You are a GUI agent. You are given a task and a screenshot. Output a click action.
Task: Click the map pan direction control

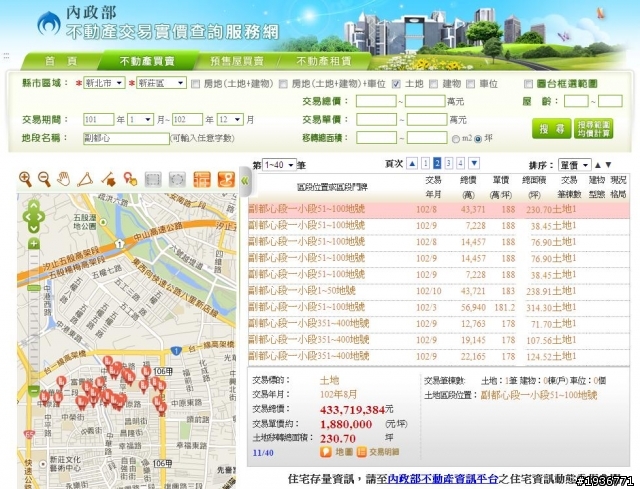(x=33, y=214)
